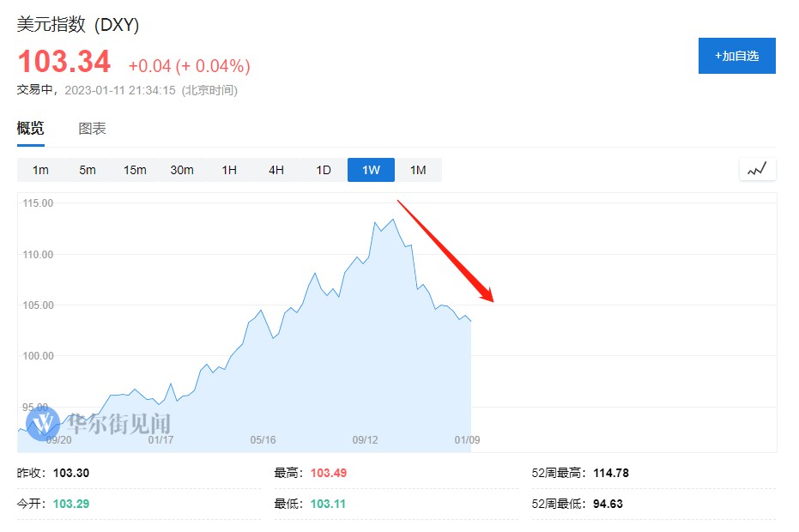Click the 华尔街见闻 watermark logo
The width and height of the screenshot is (799, 532).
click(x=99, y=423)
